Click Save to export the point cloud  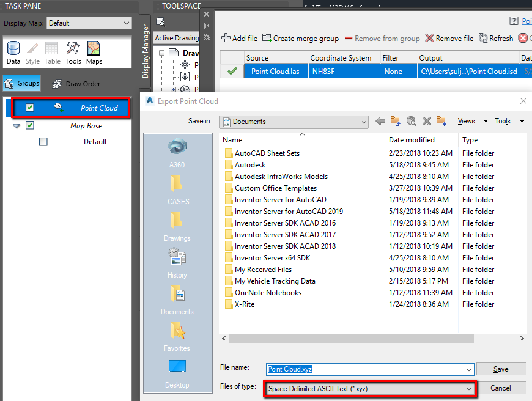tap(501, 369)
